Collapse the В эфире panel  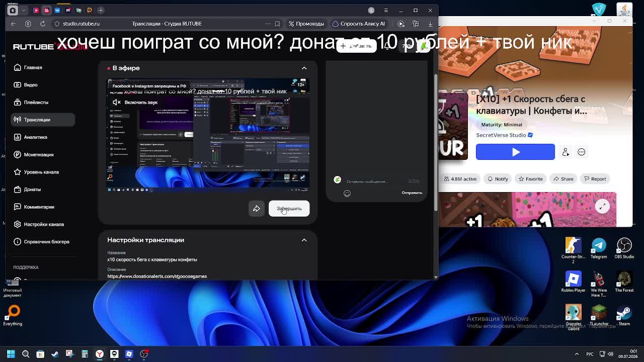click(x=304, y=68)
